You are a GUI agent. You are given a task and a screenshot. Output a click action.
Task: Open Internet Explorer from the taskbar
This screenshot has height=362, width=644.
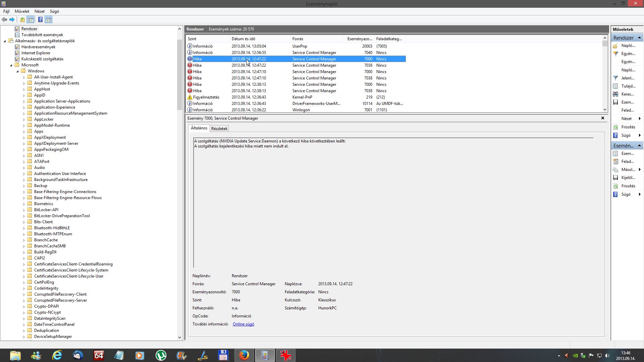(57, 355)
